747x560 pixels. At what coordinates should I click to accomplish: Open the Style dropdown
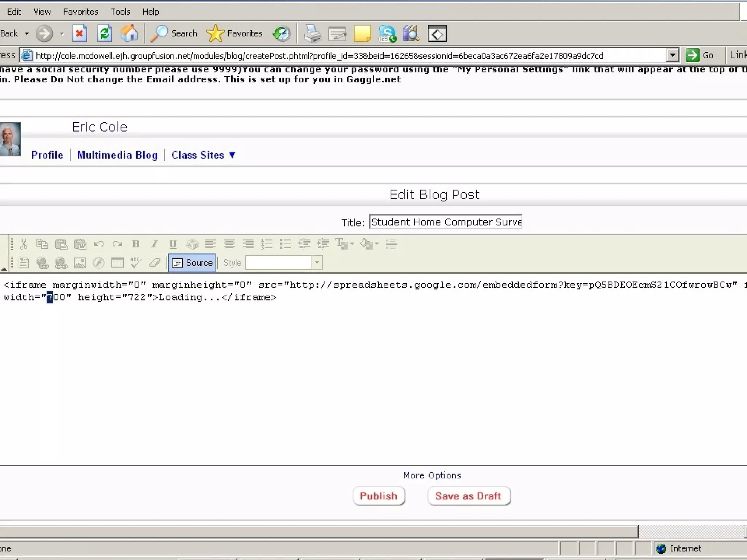(x=317, y=262)
